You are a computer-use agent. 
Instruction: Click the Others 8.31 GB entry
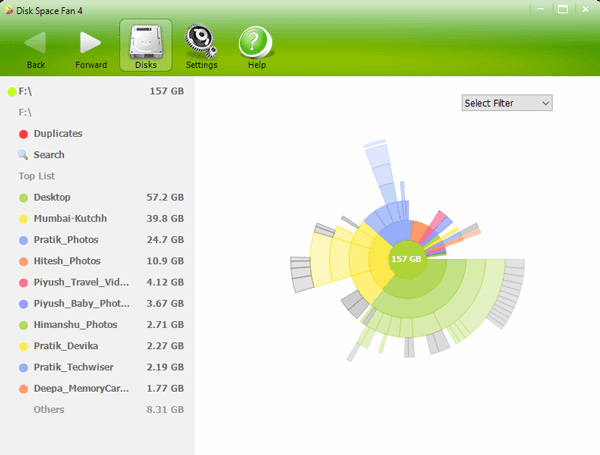pyautogui.click(x=49, y=409)
